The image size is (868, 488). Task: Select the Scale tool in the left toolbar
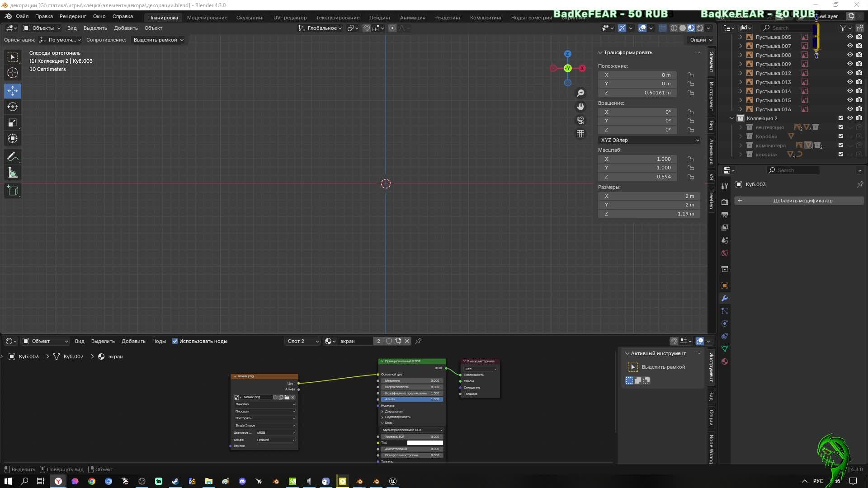pos(13,123)
